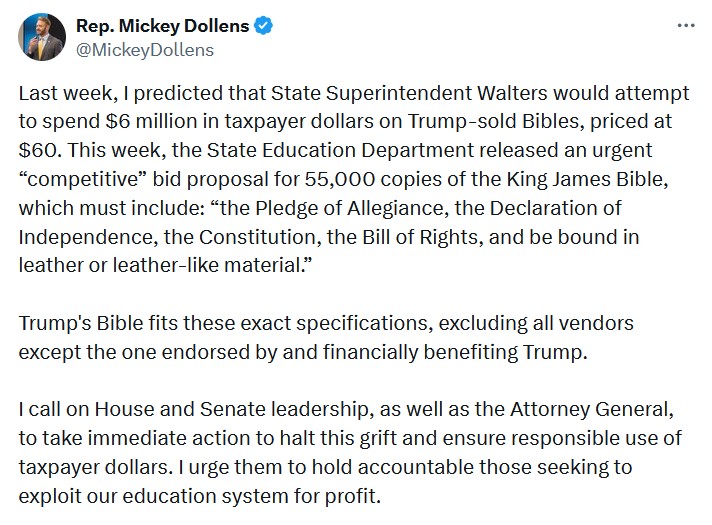The image size is (712, 525).
Task: Open Mickey Dollens' profile avatar photo
Action: click(x=42, y=37)
